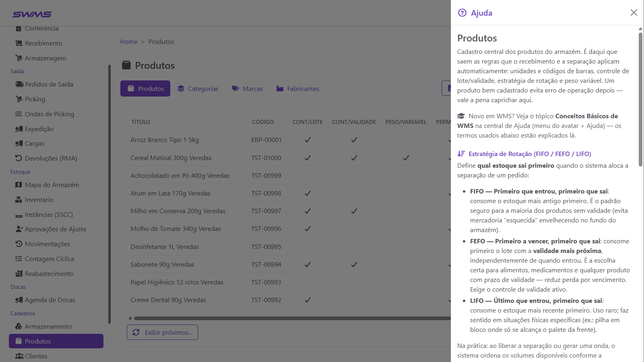Click the Picking sidebar icon
644x362 pixels.
click(19, 99)
